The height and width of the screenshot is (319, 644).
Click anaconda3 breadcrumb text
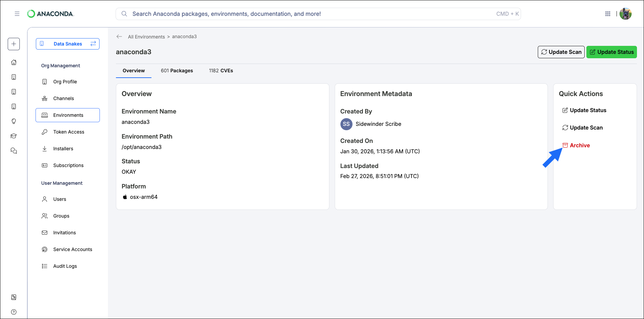(x=184, y=36)
